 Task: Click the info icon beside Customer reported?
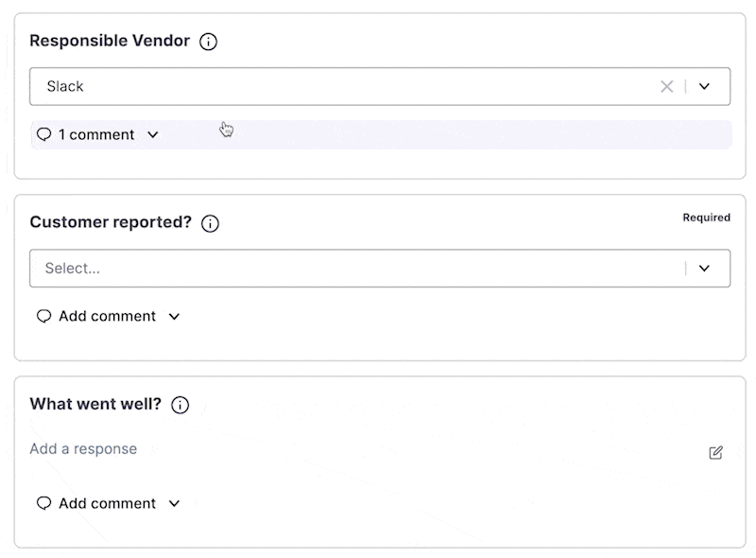click(210, 223)
